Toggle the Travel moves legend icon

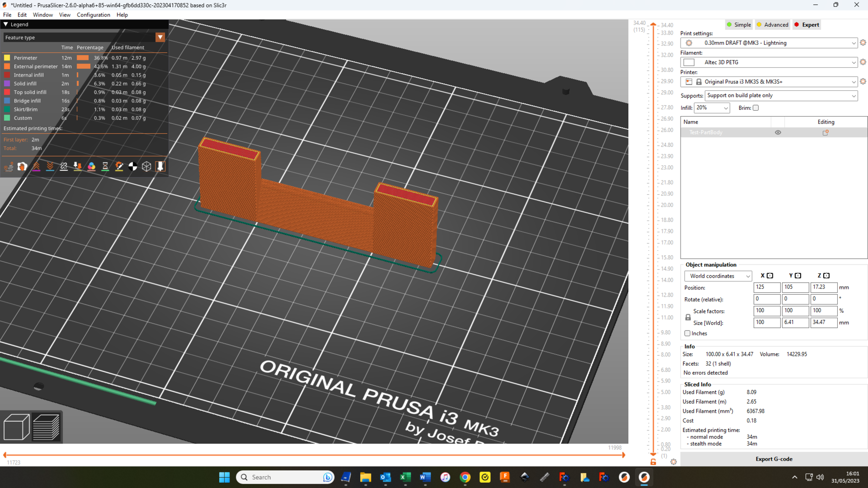(9, 166)
